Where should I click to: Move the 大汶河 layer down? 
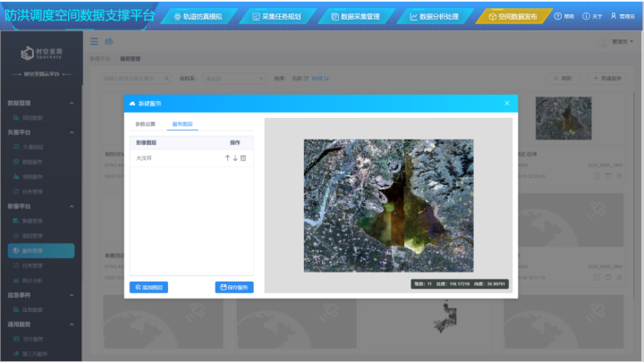tap(235, 158)
